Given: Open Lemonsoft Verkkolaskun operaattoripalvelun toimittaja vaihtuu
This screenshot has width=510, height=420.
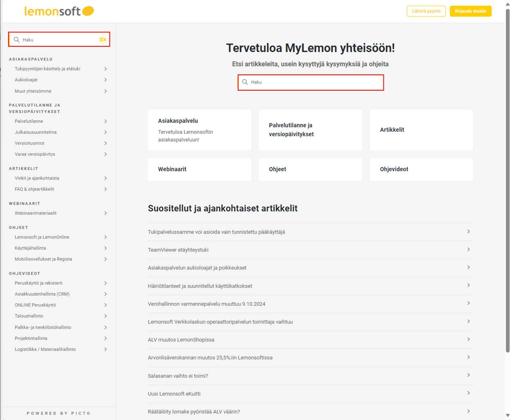Looking at the screenshot, I should point(310,322).
